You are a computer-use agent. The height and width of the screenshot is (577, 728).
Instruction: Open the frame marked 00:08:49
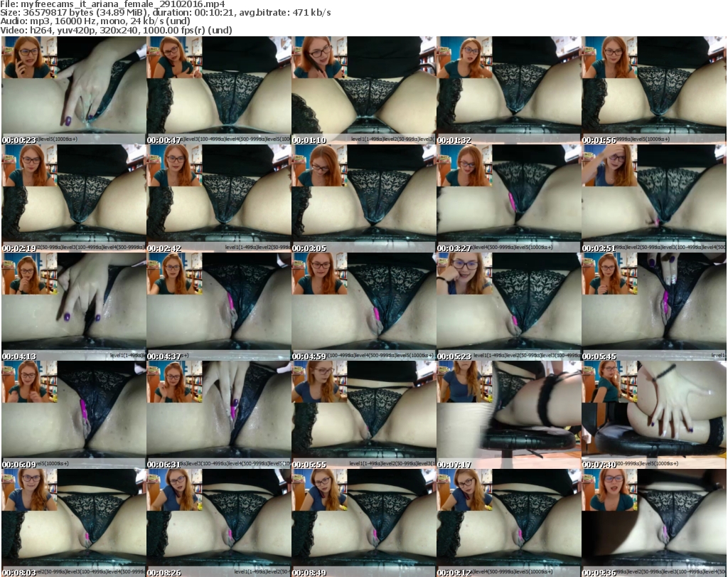point(363,523)
